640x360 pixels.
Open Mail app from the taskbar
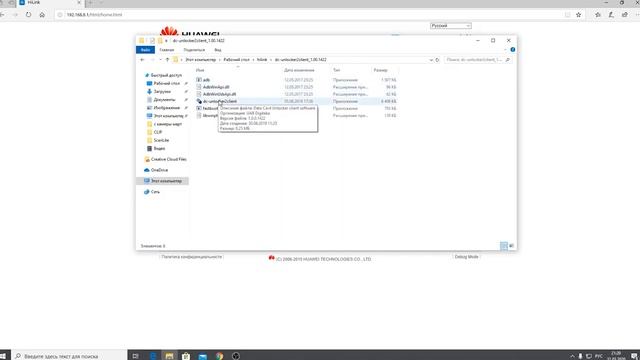pos(202,356)
